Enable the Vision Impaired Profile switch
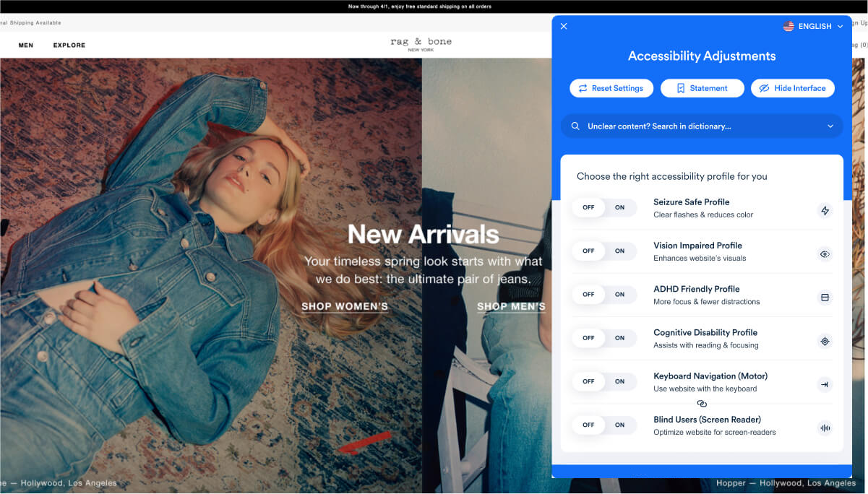 tap(619, 251)
